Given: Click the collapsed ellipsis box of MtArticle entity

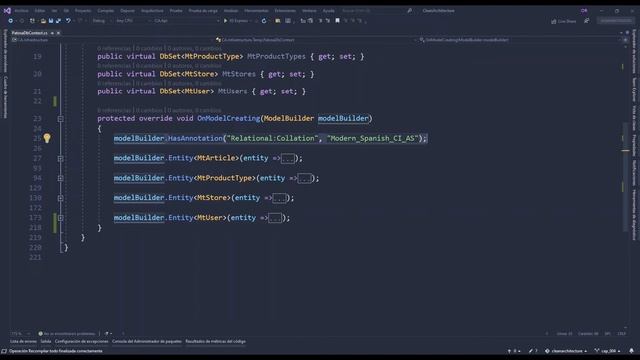Looking at the screenshot, I should point(288,158).
